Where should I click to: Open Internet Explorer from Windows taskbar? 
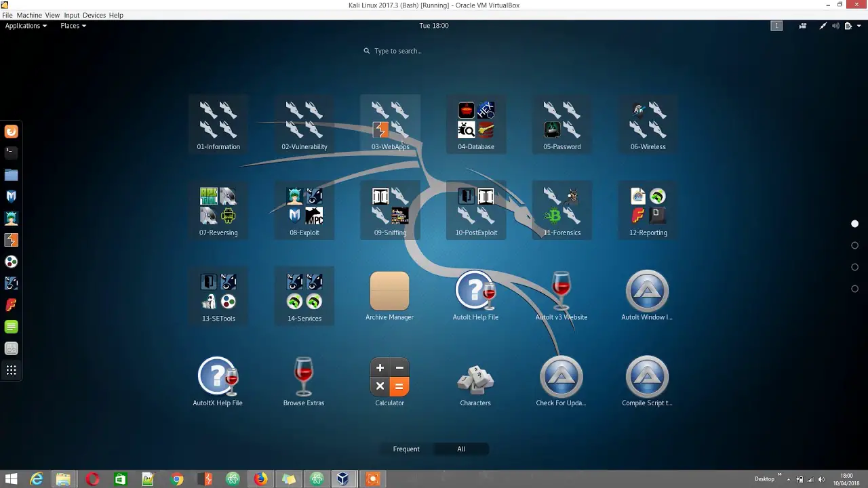coord(36,479)
